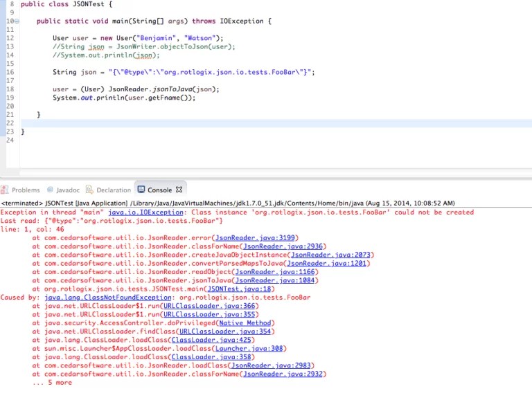Click the "line: 1, col: 46" console text
This screenshot has height=400, width=532.
(x=33, y=230)
